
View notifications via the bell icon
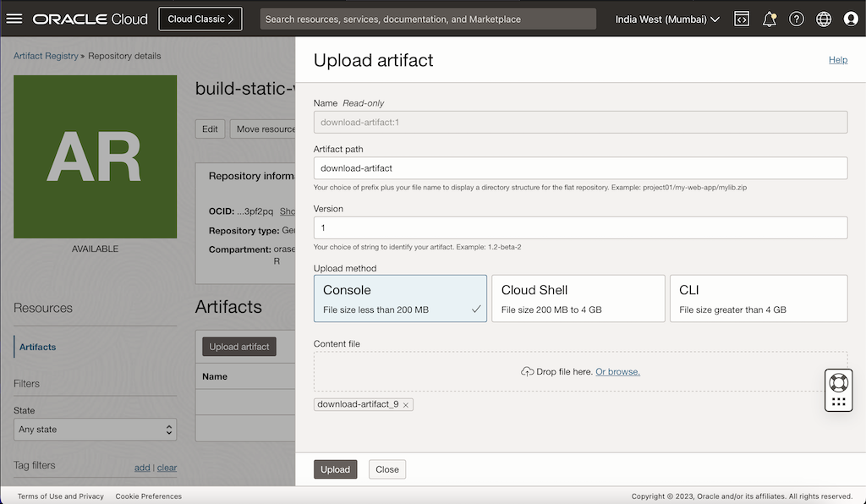770,19
